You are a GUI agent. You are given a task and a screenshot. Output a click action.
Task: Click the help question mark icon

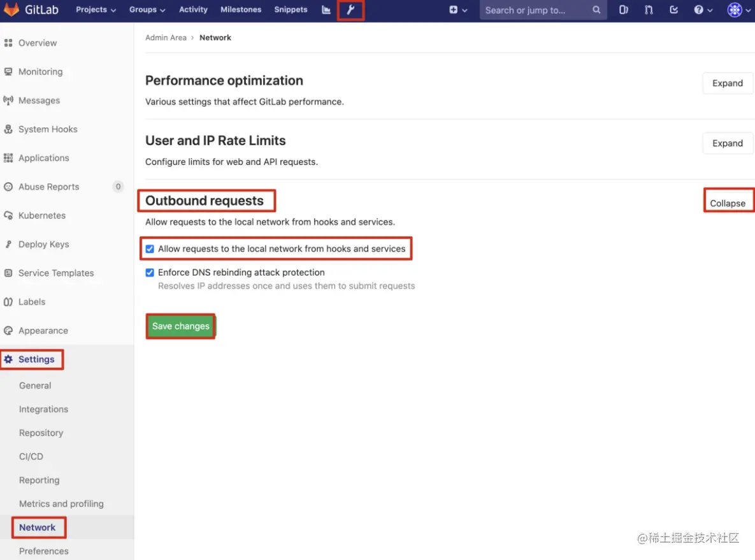click(x=698, y=10)
